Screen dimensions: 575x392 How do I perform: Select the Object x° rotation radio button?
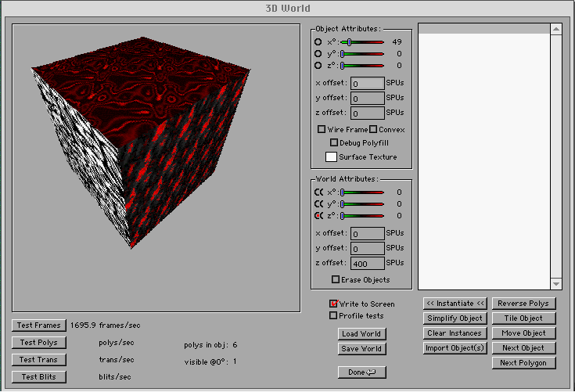[x=318, y=42]
